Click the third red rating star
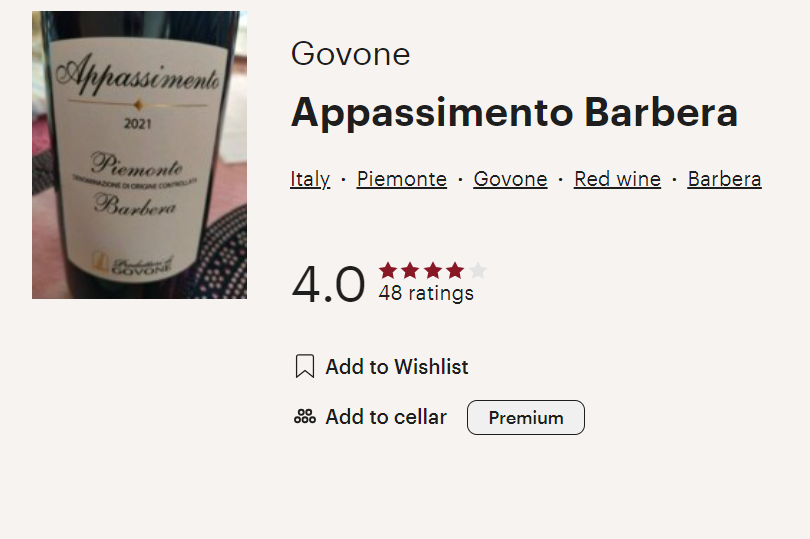 [x=432, y=270]
